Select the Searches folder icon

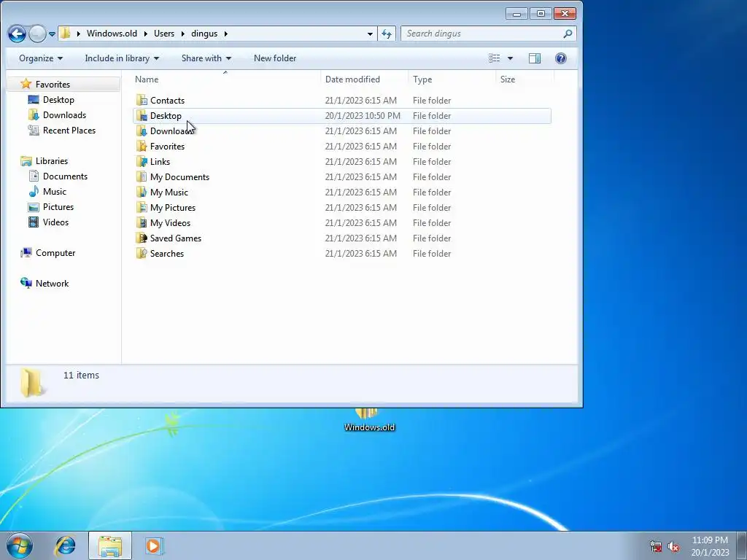142,253
